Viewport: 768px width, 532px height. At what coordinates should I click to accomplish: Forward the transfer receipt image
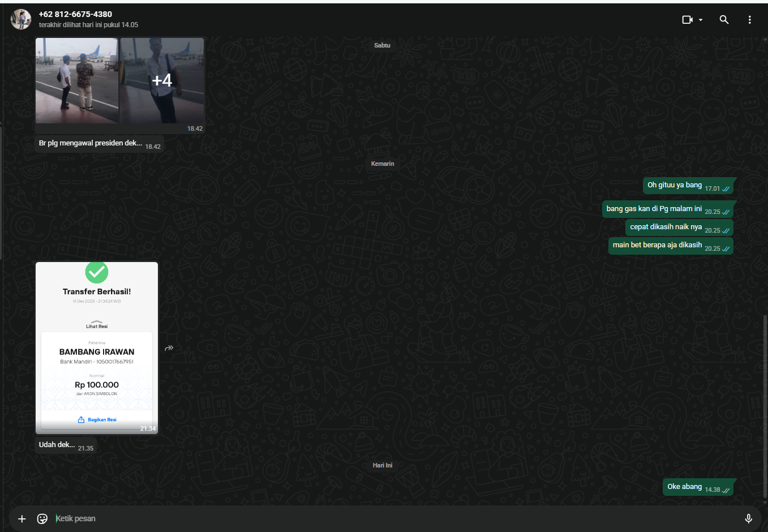pyautogui.click(x=169, y=348)
